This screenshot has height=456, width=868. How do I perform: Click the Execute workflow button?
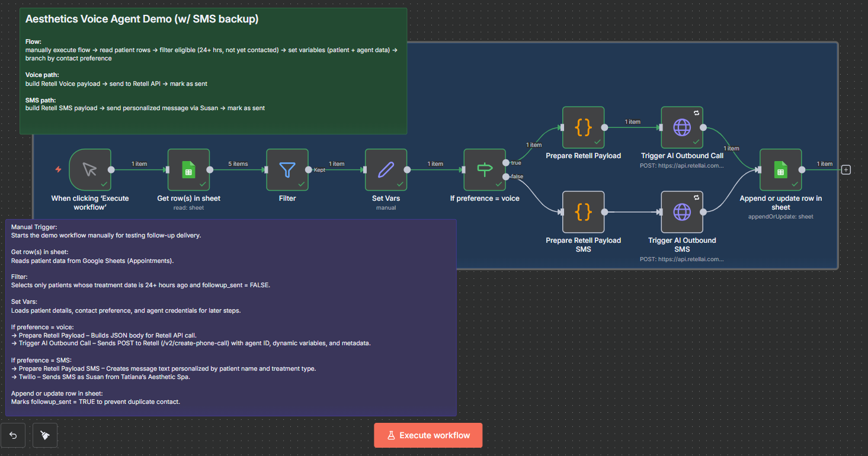(428, 435)
